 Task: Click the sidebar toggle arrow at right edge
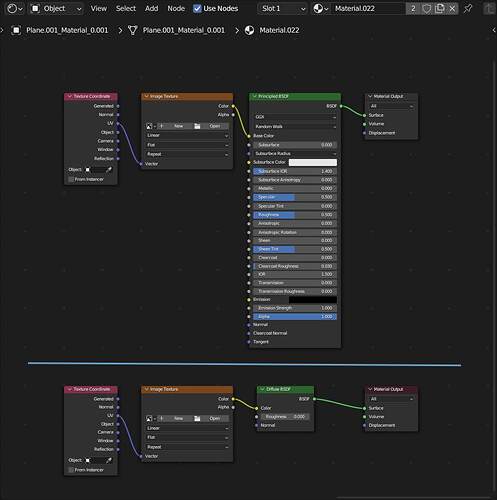point(494,30)
